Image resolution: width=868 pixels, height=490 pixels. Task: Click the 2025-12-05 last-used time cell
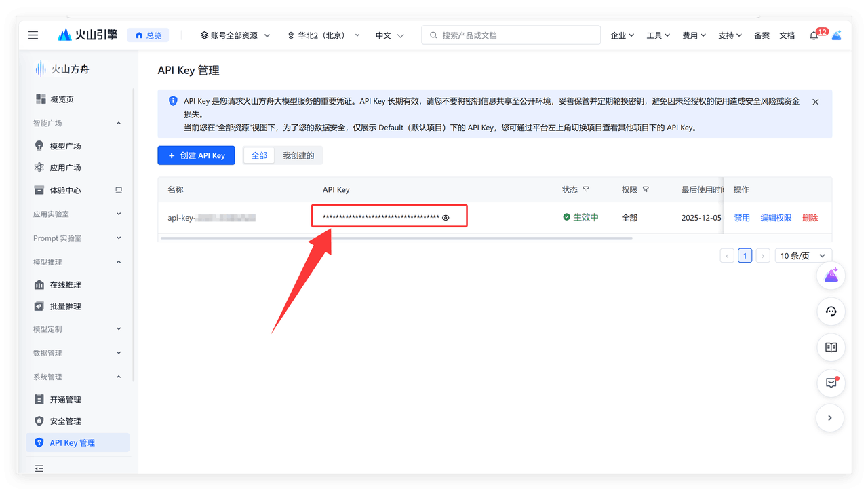tap(703, 218)
